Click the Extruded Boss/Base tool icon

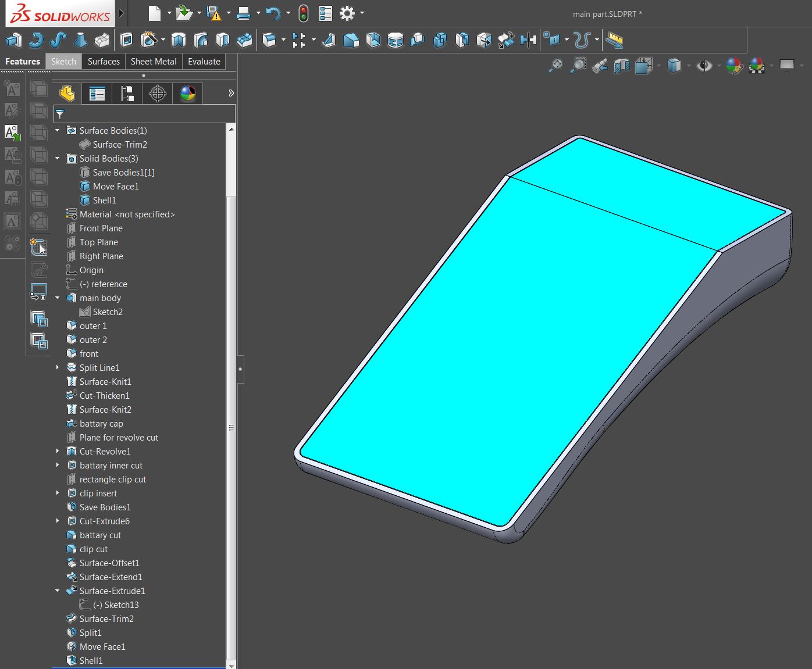[x=13, y=40]
